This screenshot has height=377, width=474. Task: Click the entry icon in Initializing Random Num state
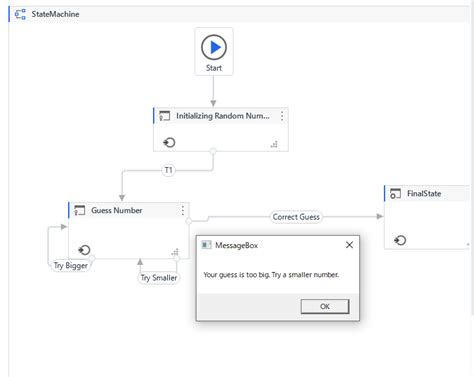click(x=169, y=143)
